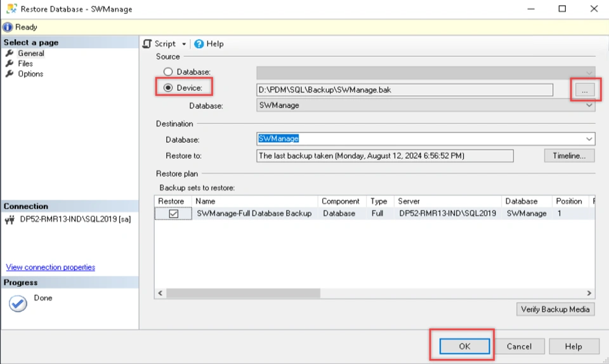The image size is (609, 364).
Task: Open the Options page
Action: coord(30,74)
